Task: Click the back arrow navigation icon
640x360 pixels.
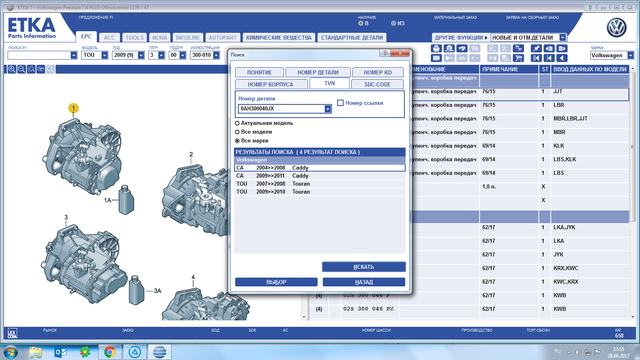Action: point(562,58)
